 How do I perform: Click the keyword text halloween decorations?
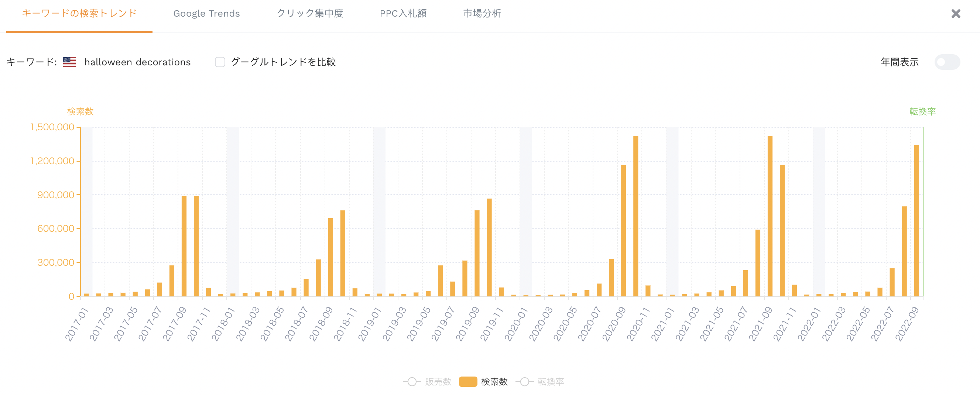[137, 62]
